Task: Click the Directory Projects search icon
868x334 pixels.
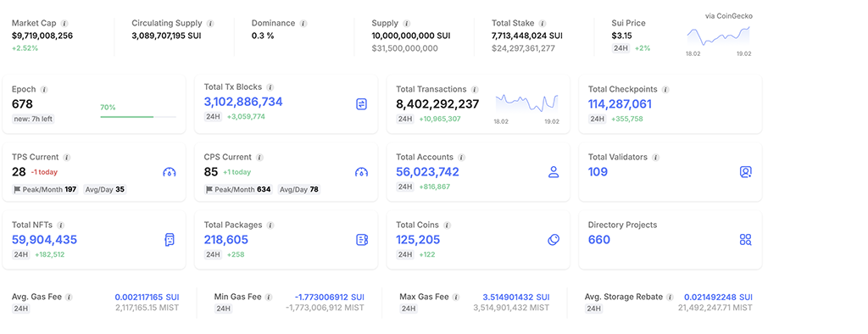Action: [746, 240]
